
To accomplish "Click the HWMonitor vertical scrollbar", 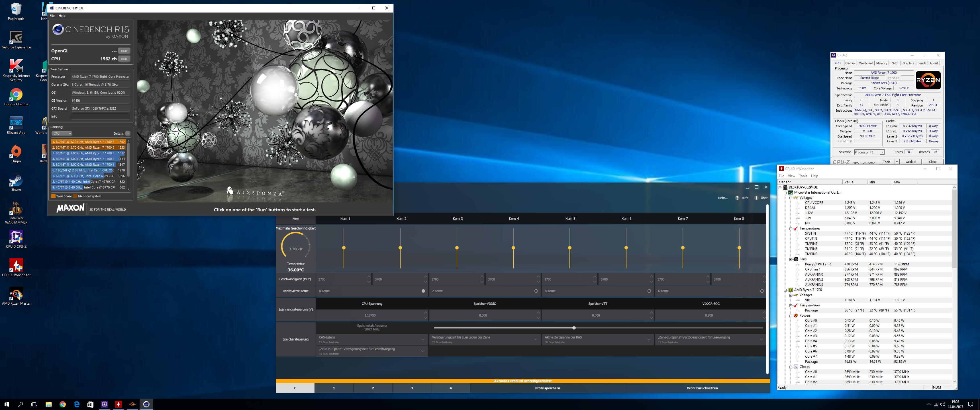I will (x=954, y=284).
